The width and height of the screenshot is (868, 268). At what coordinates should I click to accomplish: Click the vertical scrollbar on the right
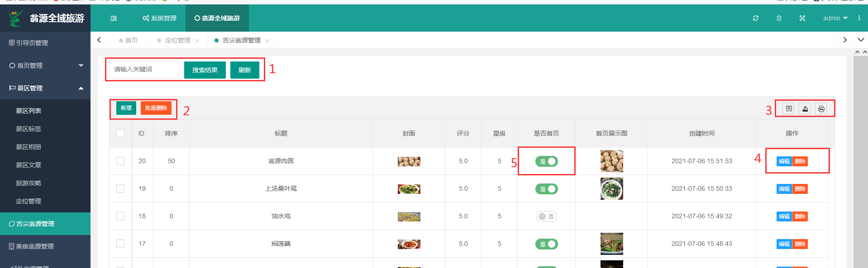point(860,163)
